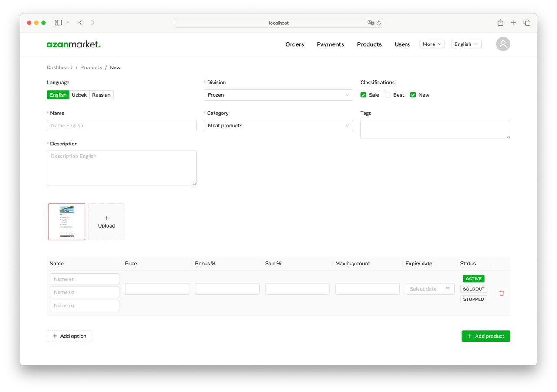
Task: Open the tab overview icon in browser toolbar
Action: pos(527,22)
